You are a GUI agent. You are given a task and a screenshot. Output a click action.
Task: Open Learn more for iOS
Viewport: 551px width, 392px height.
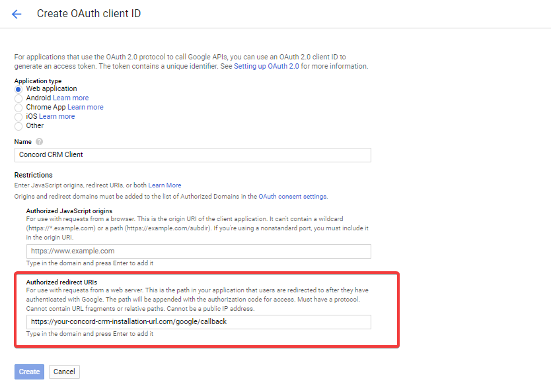point(56,116)
